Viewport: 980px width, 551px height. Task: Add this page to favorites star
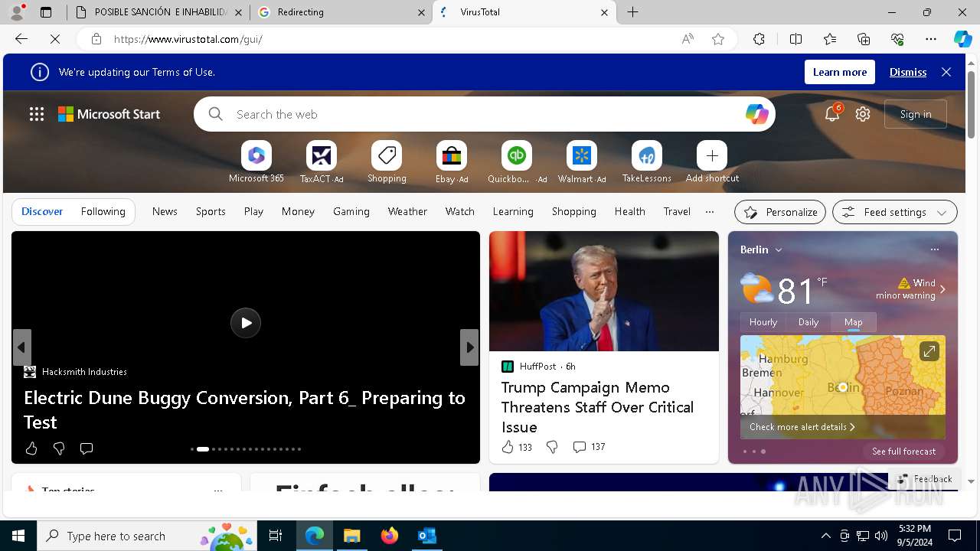coord(718,39)
